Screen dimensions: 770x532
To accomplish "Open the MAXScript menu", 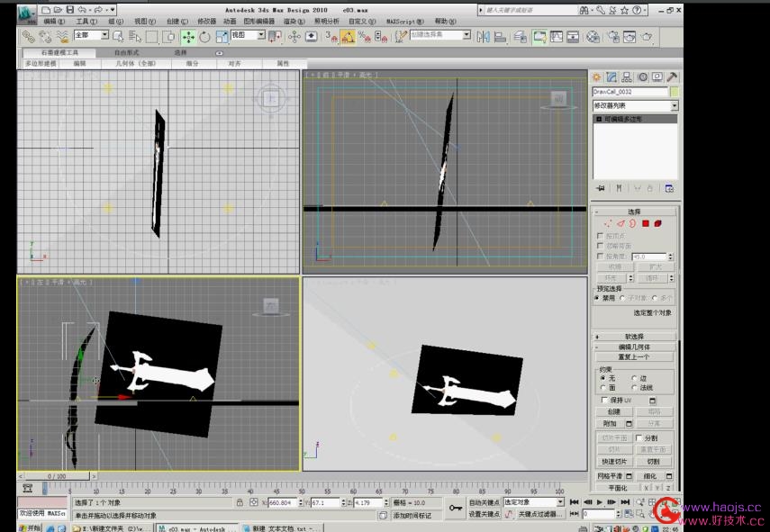I will pyautogui.click(x=404, y=22).
